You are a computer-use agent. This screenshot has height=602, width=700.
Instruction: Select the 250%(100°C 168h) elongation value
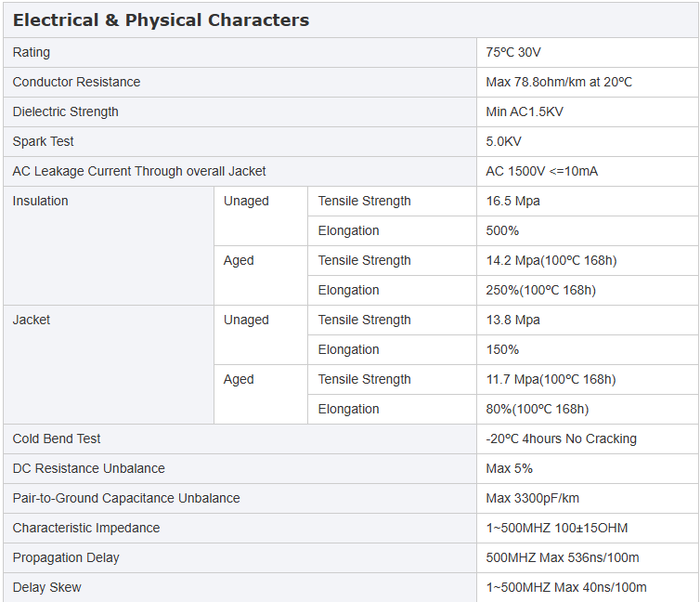tap(540, 290)
